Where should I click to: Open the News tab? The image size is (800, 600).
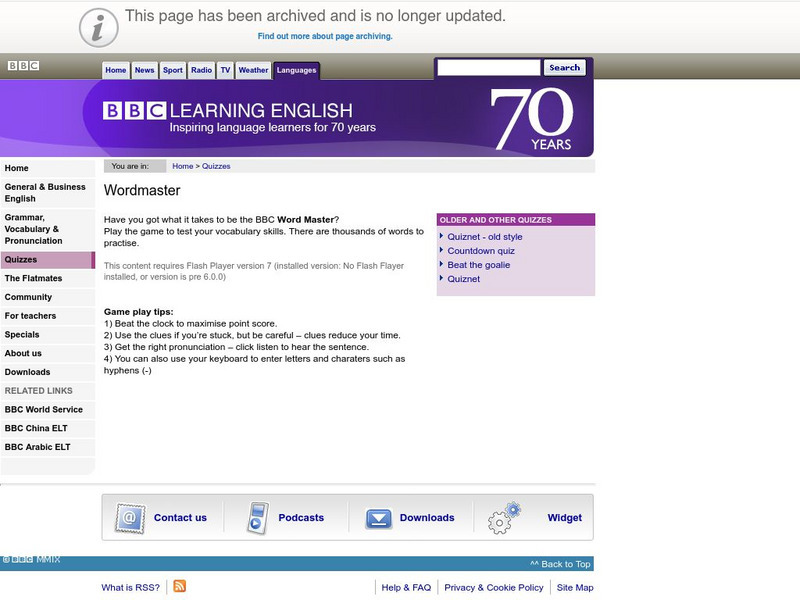click(144, 70)
